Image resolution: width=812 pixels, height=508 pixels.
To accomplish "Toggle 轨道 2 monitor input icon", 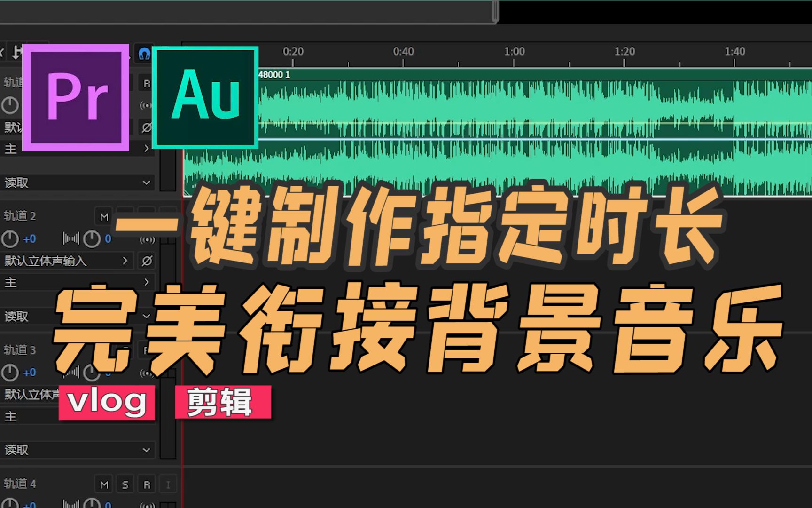I will pyautogui.click(x=147, y=239).
